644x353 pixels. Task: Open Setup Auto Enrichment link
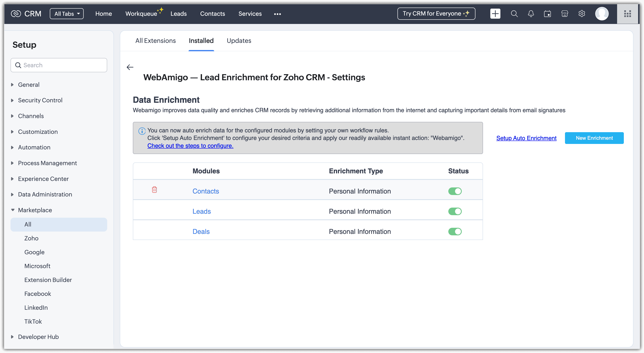pyautogui.click(x=526, y=138)
